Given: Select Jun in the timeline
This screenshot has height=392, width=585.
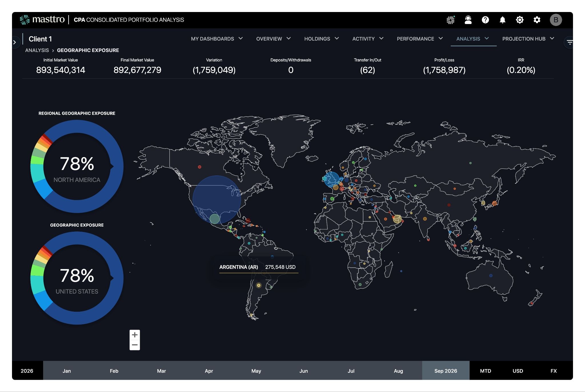Looking at the screenshot, I should [x=304, y=371].
